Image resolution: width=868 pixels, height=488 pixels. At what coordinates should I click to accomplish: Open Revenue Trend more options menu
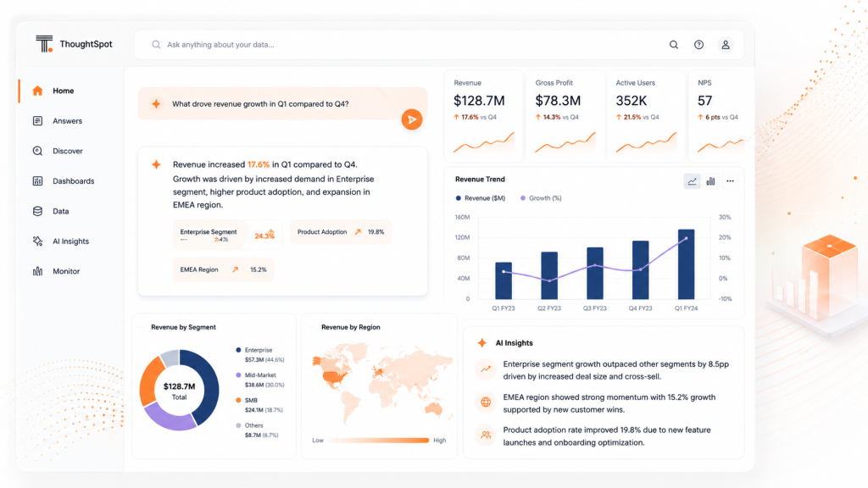[730, 181]
